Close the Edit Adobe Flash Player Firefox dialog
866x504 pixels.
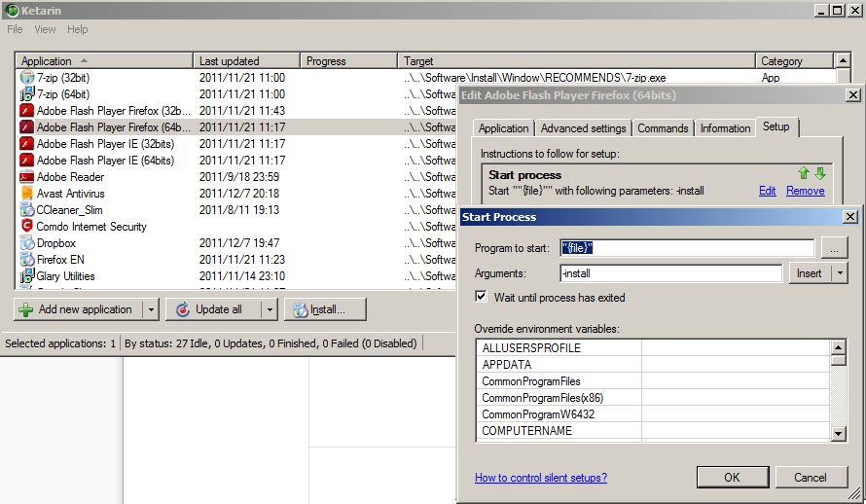point(853,95)
